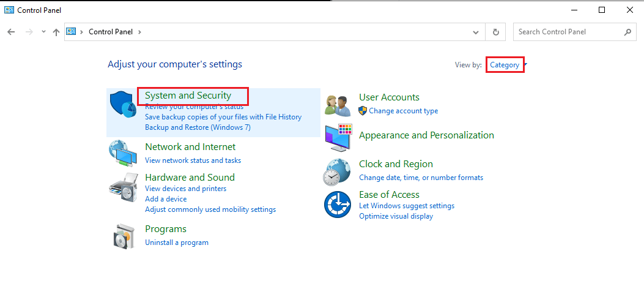
Task: Go up one level with the up arrow
Action: coord(56,32)
